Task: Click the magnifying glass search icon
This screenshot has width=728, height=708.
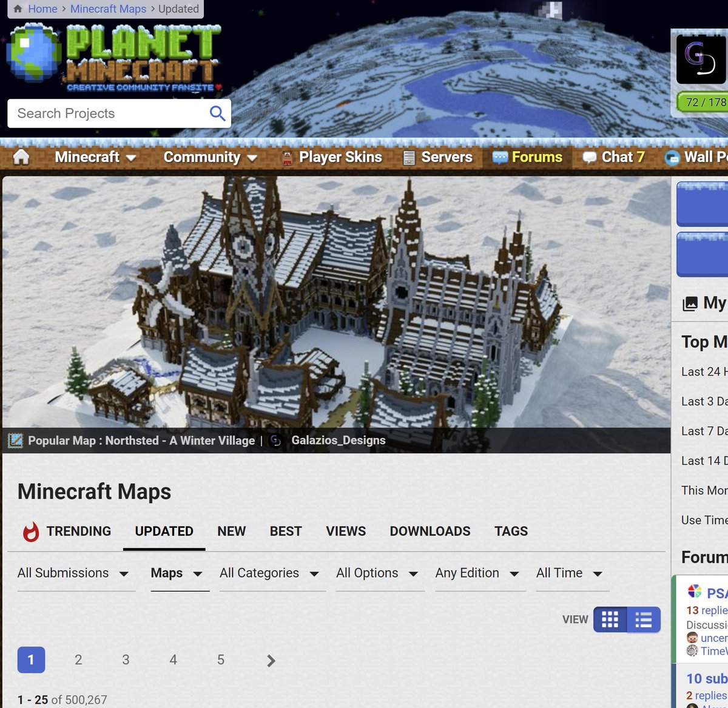Action: pyautogui.click(x=217, y=113)
